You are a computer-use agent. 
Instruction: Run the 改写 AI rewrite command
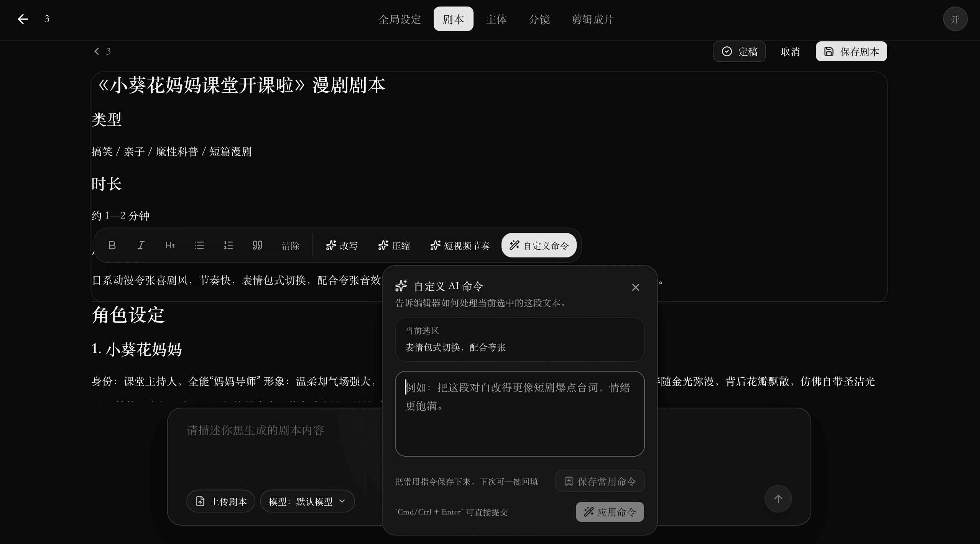coord(342,246)
